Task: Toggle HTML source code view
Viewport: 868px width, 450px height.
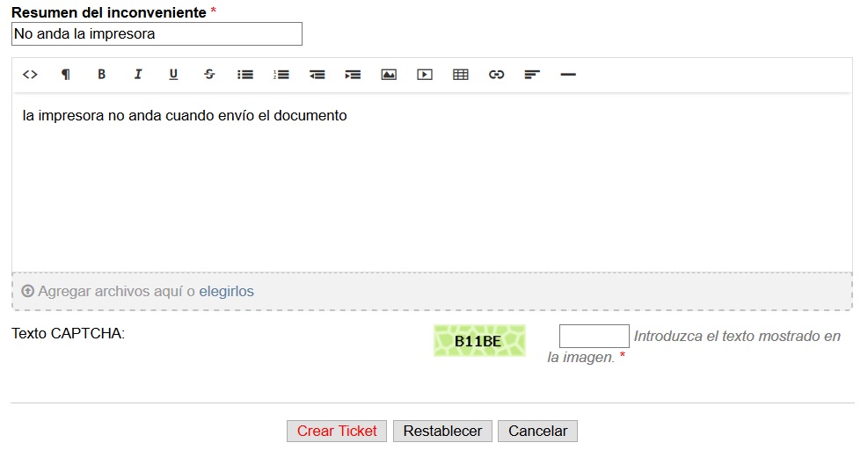Action: (x=30, y=75)
